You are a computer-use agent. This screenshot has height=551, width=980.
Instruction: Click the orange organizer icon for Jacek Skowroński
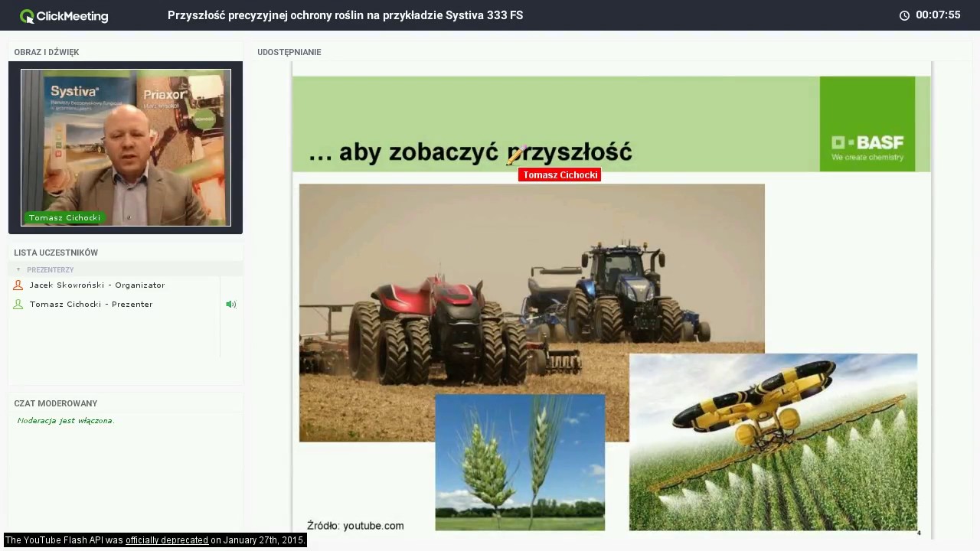[x=18, y=285]
